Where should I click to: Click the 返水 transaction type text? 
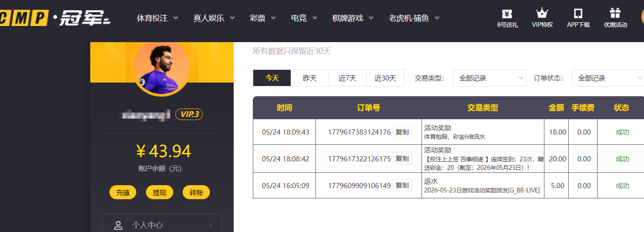(431, 181)
